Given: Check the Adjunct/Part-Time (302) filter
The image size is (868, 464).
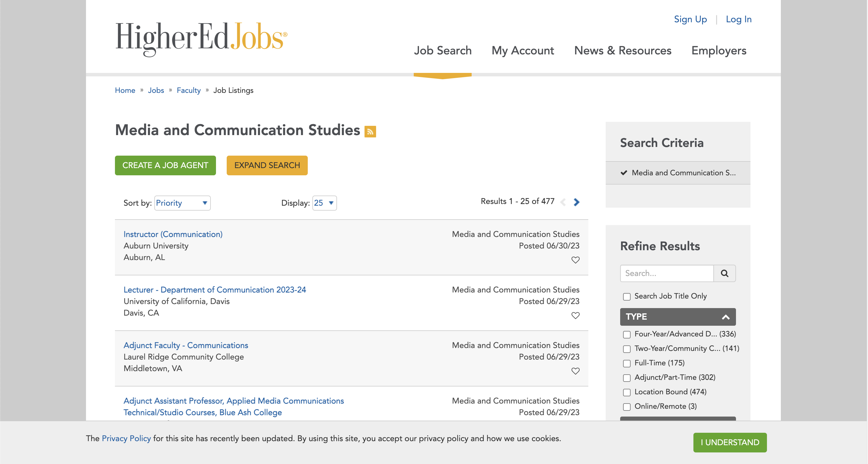Looking at the screenshot, I should pos(627,378).
